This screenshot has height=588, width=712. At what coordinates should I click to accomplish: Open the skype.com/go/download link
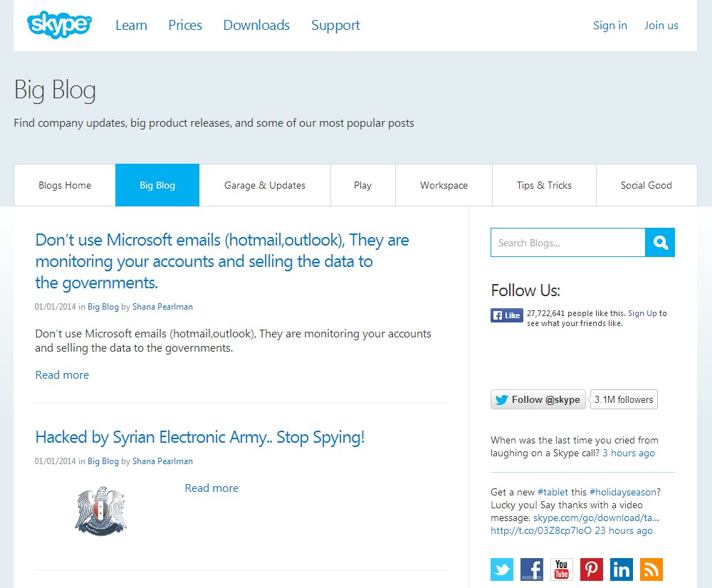[x=596, y=518]
